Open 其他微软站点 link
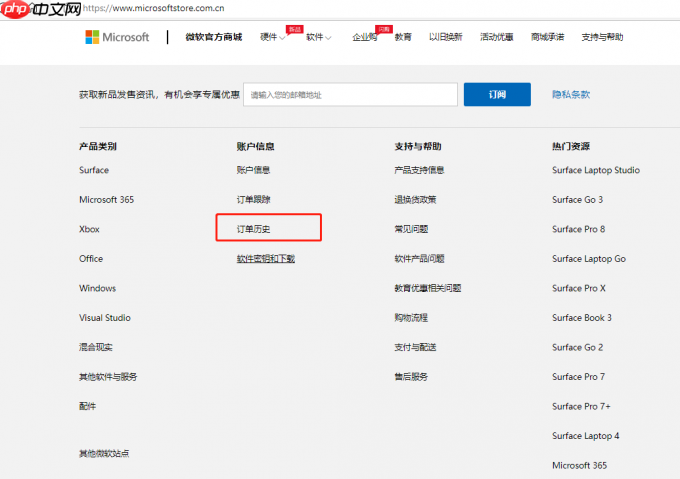 click(104, 453)
